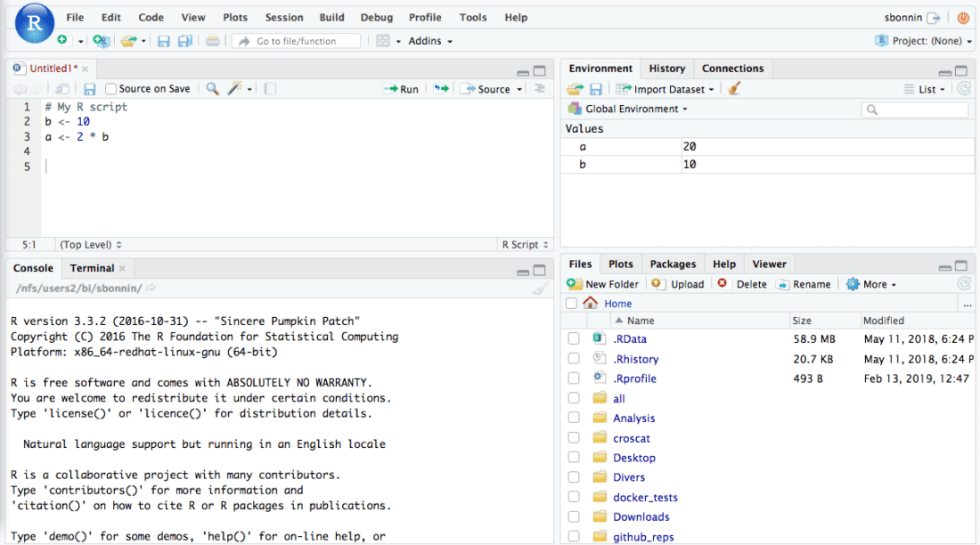The height and width of the screenshot is (545, 980).
Task: Switch to the History tab
Action: click(666, 68)
